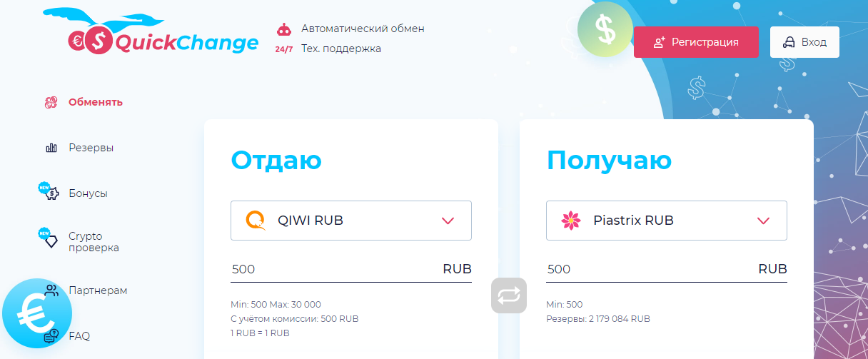Image resolution: width=868 pixels, height=359 pixels.
Task: Select Crypto проверка in the sidebar
Action: pyautogui.click(x=94, y=242)
